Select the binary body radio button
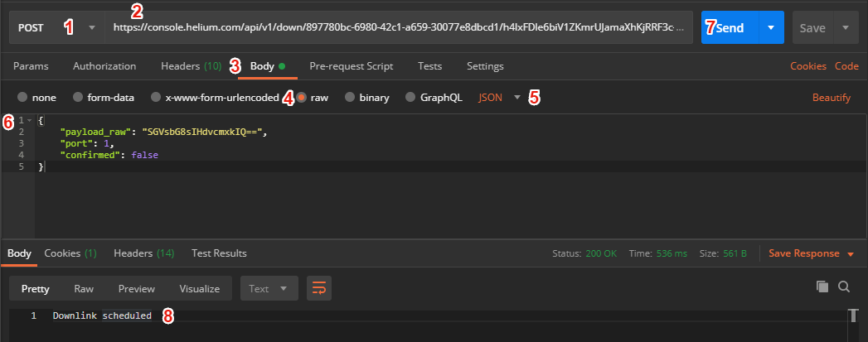 pyautogui.click(x=350, y=97)
